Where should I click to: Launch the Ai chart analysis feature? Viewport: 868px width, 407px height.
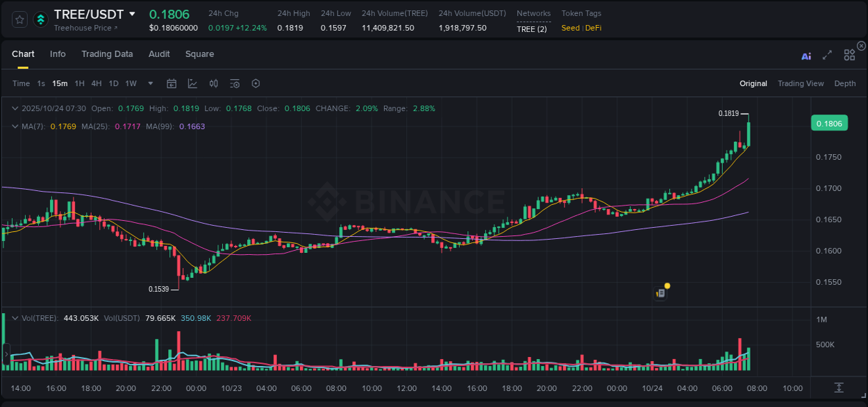[x=806, y=56]
